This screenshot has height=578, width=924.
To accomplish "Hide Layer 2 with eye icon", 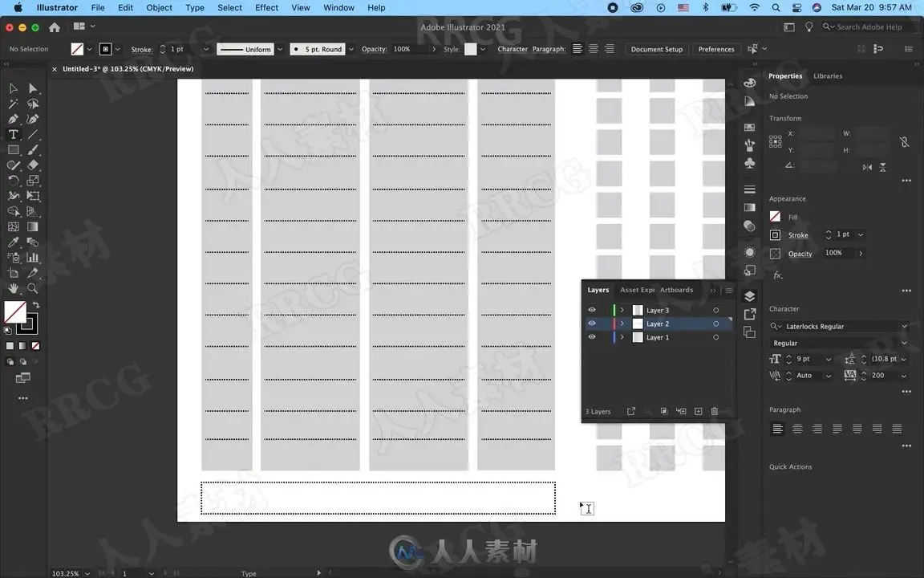I will pyautogui.click(x=592, y=324).
